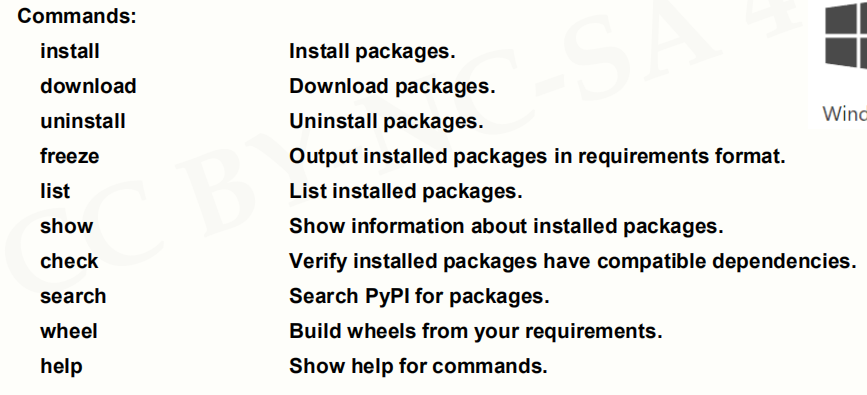The width and height of the screenshot is (867, 395).
Task: Click the 'uninstall' command name
Action: pyautogui.click(x=82, y=121)
